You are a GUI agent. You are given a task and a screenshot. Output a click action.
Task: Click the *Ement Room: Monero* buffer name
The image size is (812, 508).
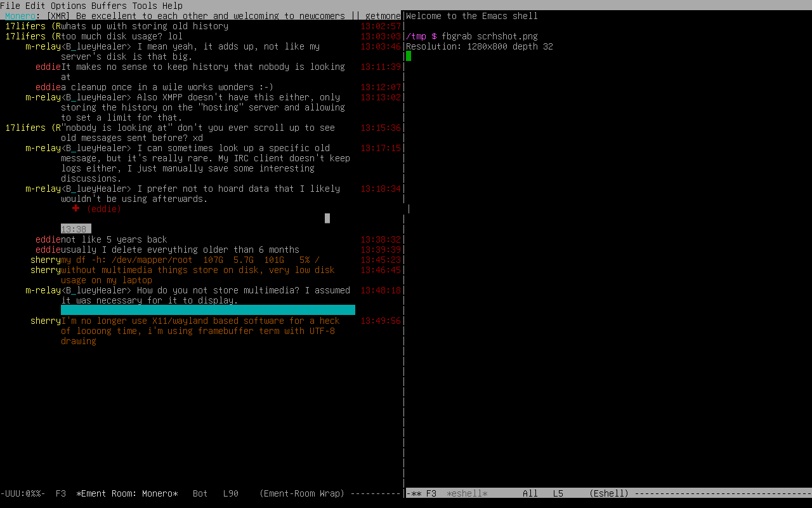click(x=127, y=493)
